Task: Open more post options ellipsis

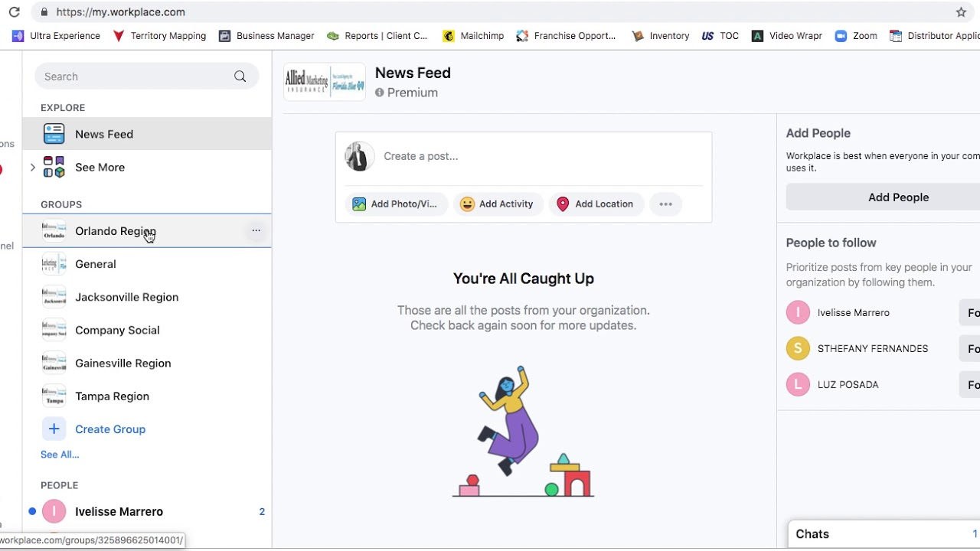Action: 665,204
